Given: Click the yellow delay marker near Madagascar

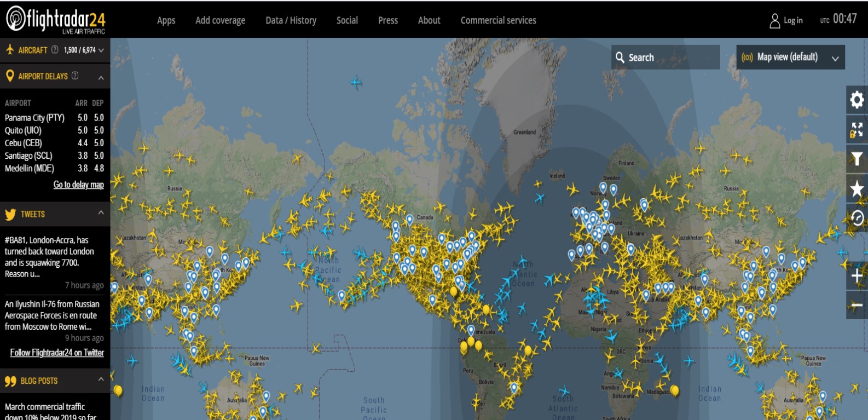Looking at the screenshot, I should tap(675, 390).
